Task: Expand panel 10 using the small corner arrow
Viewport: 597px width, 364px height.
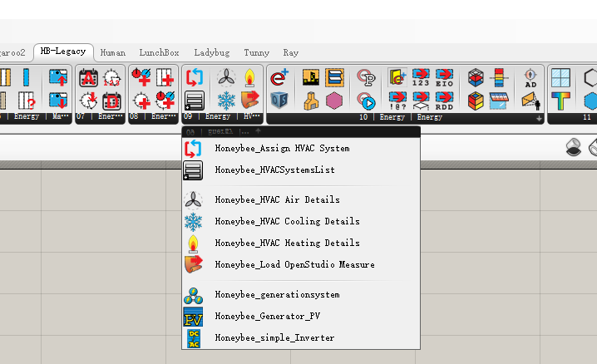Action: tap(539, 119)
